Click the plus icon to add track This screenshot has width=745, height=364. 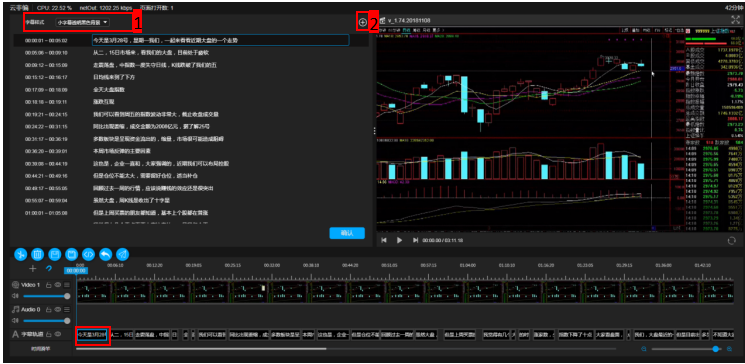(33, 268)
